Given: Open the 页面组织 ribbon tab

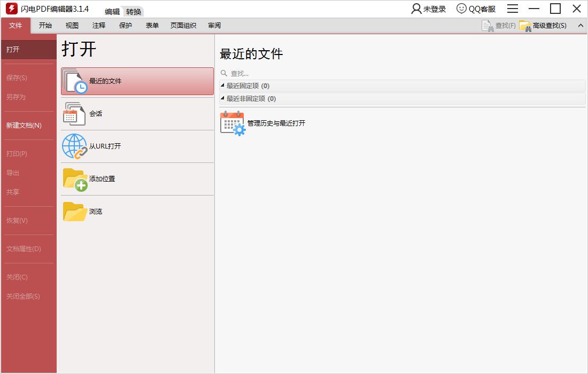Looking at the screenshot, I should coord(183,25).
